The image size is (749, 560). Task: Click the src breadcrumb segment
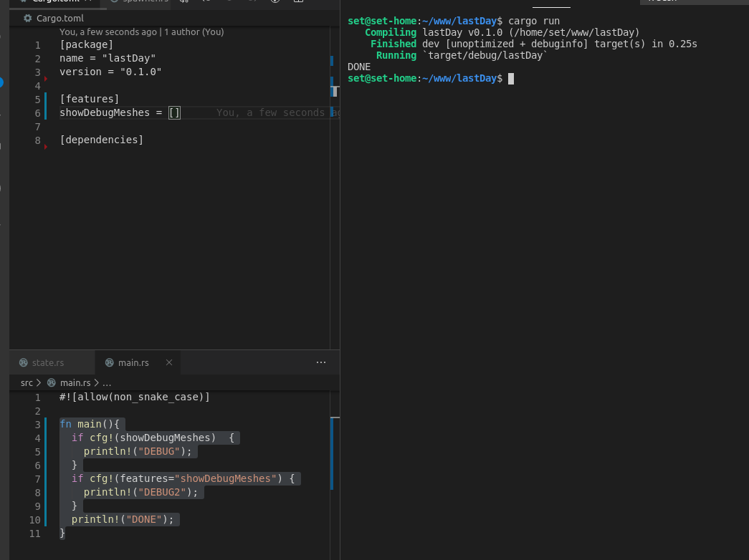(27, 383)
